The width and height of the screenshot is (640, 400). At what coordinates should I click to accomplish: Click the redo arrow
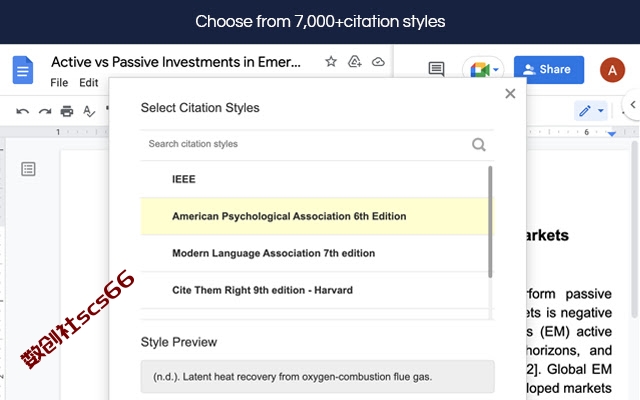(45, 111)
